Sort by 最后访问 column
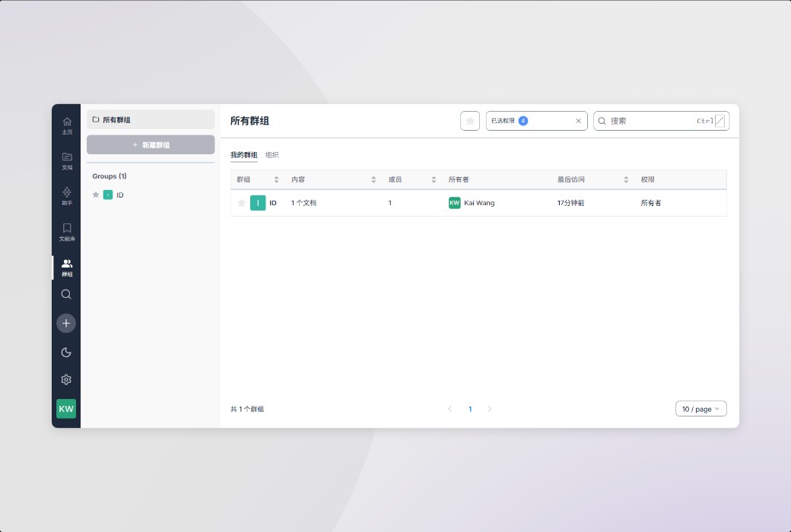Screen dimensions: 791x532 (626, 179)
